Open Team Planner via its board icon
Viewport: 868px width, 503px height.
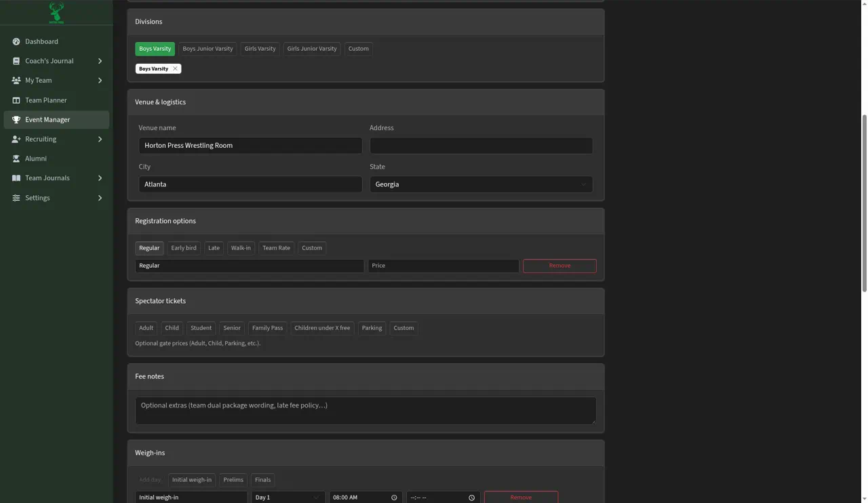point(16,100)
